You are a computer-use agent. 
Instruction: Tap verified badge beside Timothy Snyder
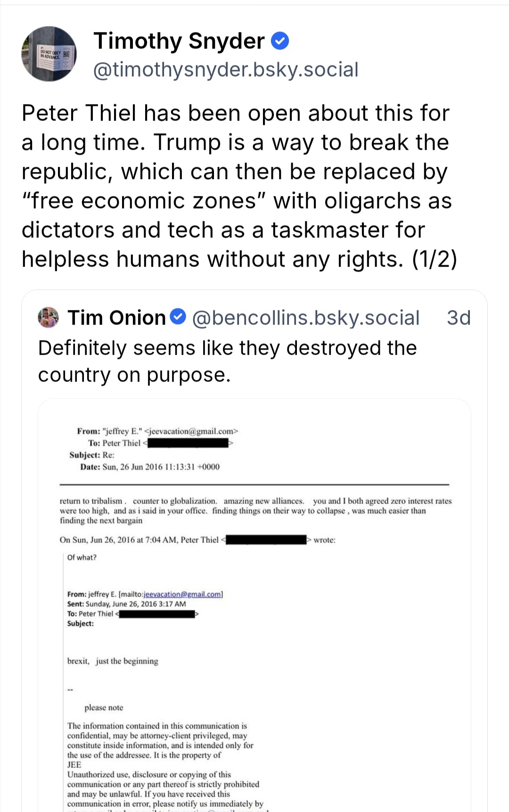[x=280, y=41]
